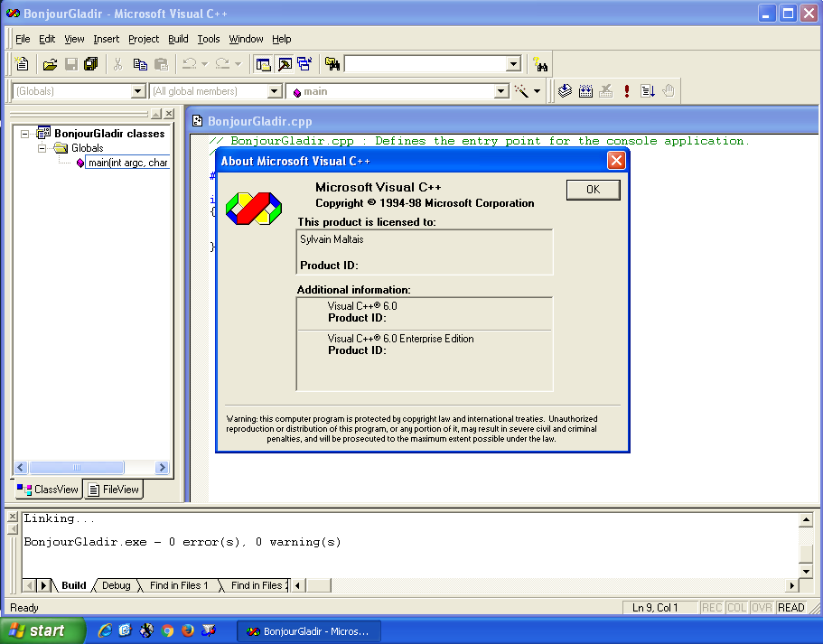Click the Go debug toolbar icon

[647, 91]
